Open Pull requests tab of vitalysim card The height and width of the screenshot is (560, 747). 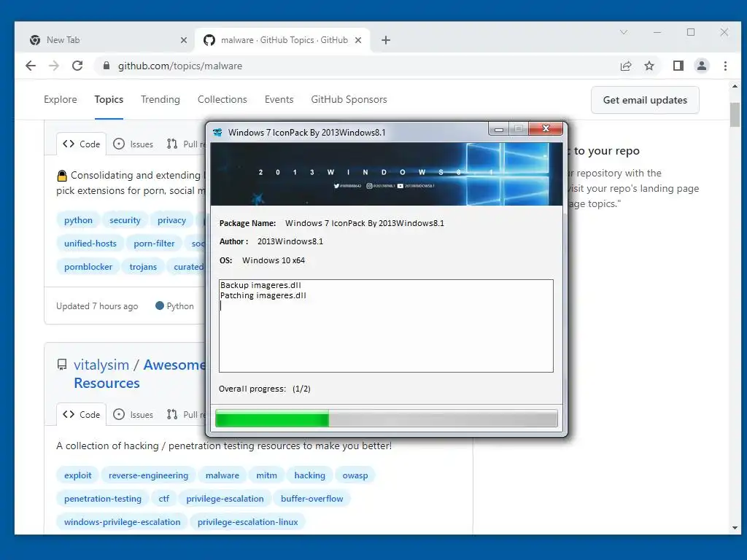186,414
